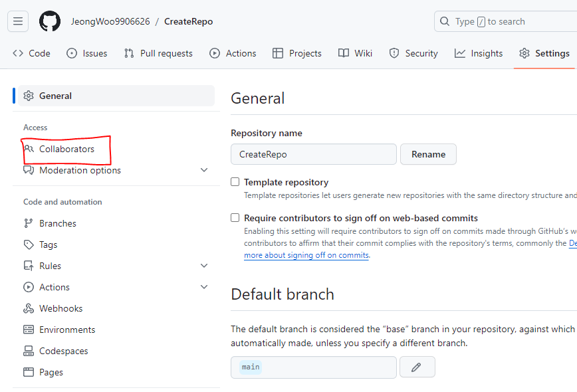Open the Tags settings page

click(49, 245)
